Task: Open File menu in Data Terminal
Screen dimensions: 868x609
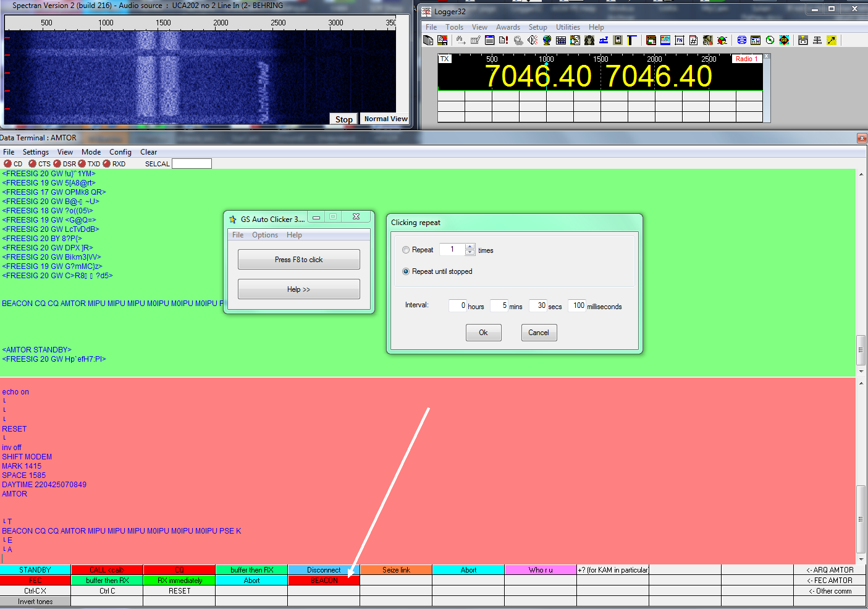Action: [9, 152]
